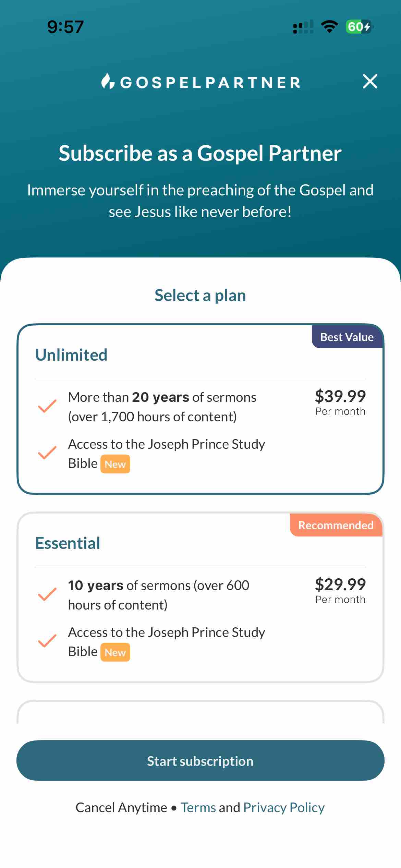Tap the Wi-Fi status icon
Screen dimensions: 401x868
(x=329, y=27)
